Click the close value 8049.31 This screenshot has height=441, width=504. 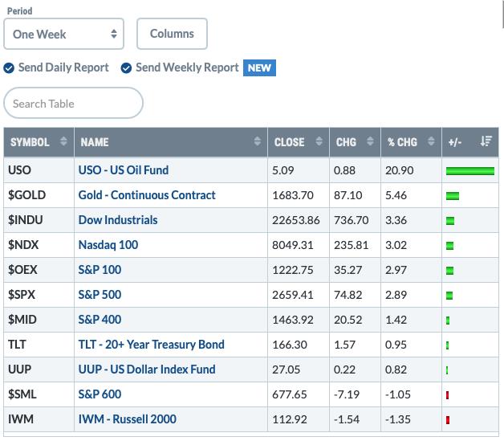[292, 246]
